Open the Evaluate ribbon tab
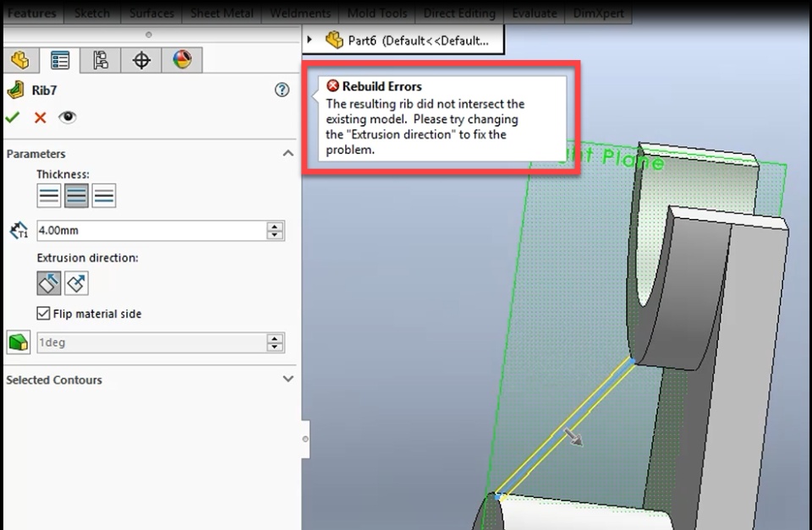 [x=535, y=13]
